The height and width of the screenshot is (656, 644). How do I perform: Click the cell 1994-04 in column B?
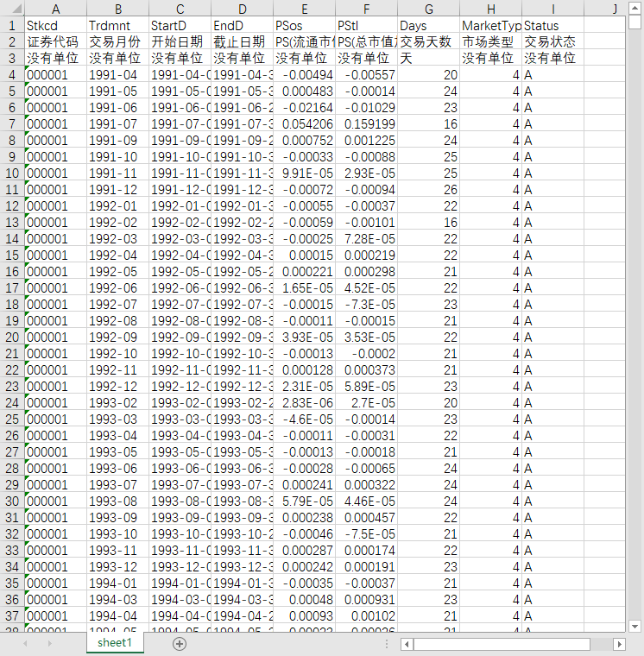[118, 615]
